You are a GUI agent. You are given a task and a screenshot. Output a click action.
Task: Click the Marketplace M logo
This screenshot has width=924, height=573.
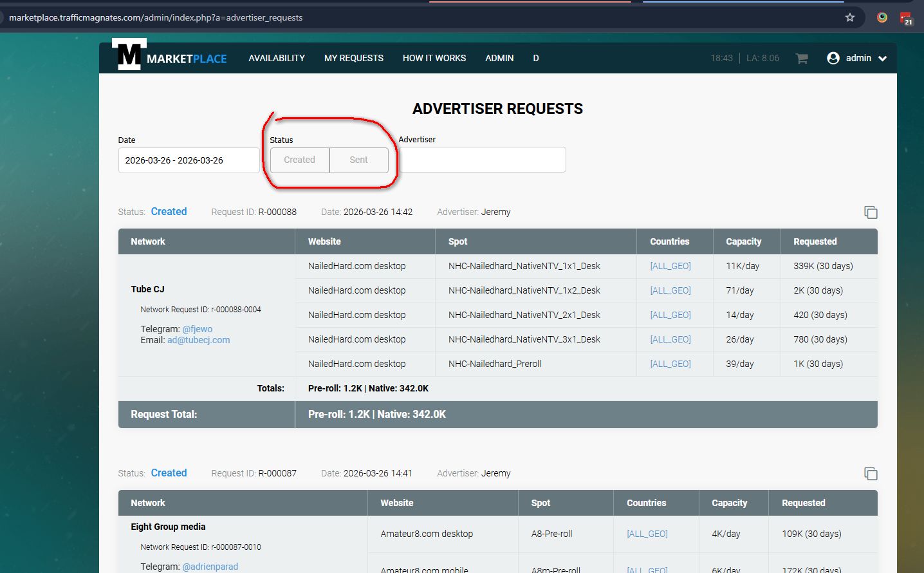coord(129,55)
